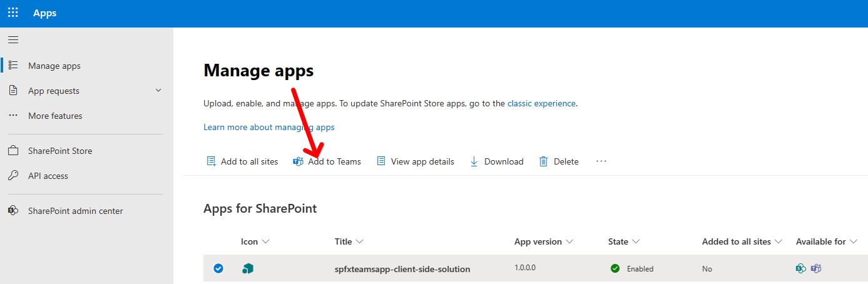Open View app details
Image resolution: width=868 pixels, height=284 pixels.
coord(416,161)
